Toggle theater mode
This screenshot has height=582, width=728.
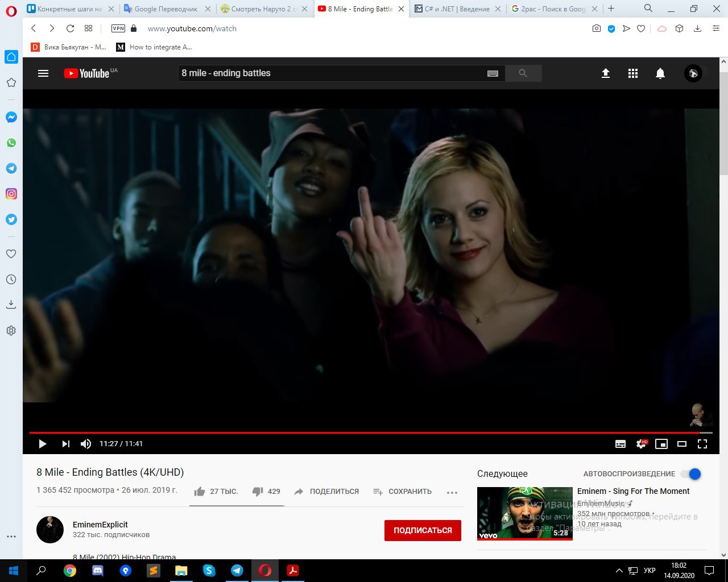coord(682,444)
